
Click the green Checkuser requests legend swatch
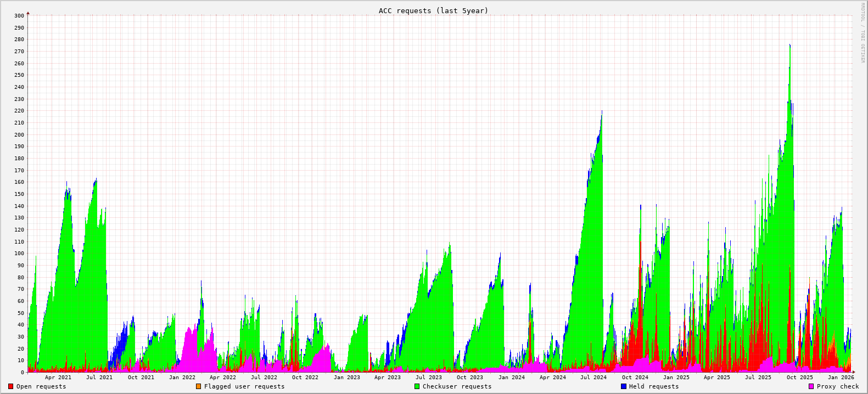click(417, 386)
